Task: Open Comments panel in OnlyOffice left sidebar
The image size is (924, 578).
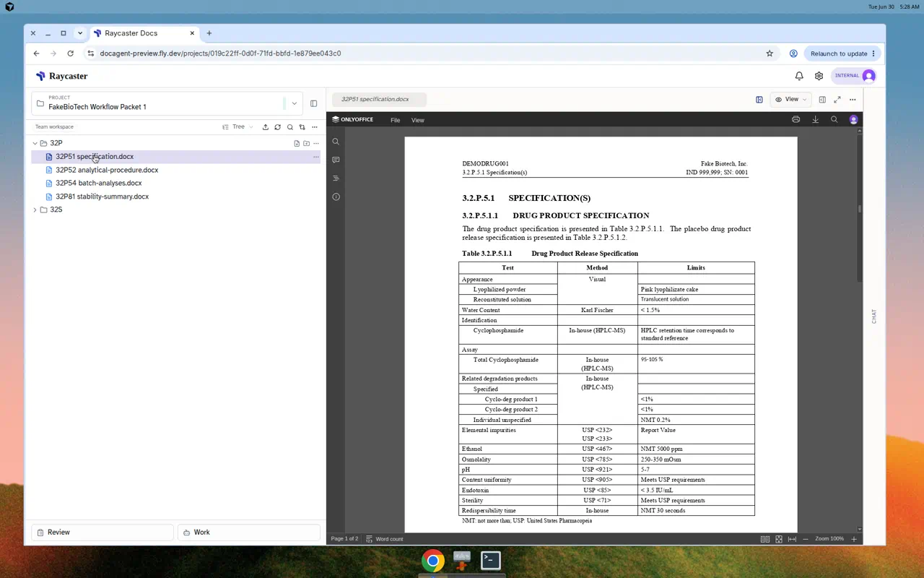Action: (336, 160)
